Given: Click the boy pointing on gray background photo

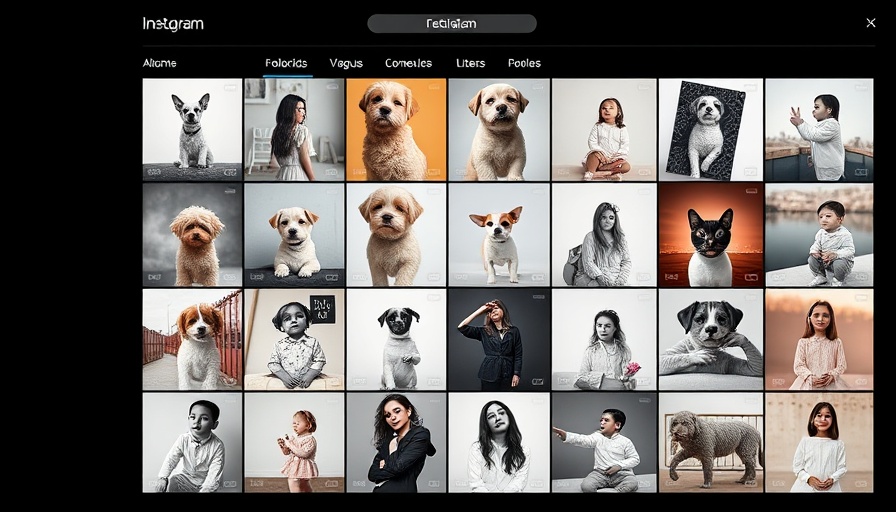Looking at the screenshot, I should 604,442.
